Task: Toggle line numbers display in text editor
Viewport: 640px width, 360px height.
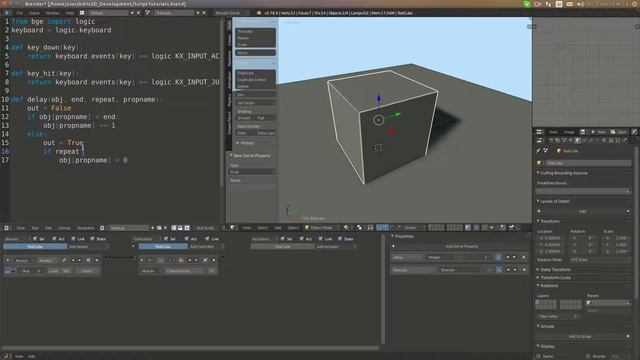Action: click(x=174, y=228)
